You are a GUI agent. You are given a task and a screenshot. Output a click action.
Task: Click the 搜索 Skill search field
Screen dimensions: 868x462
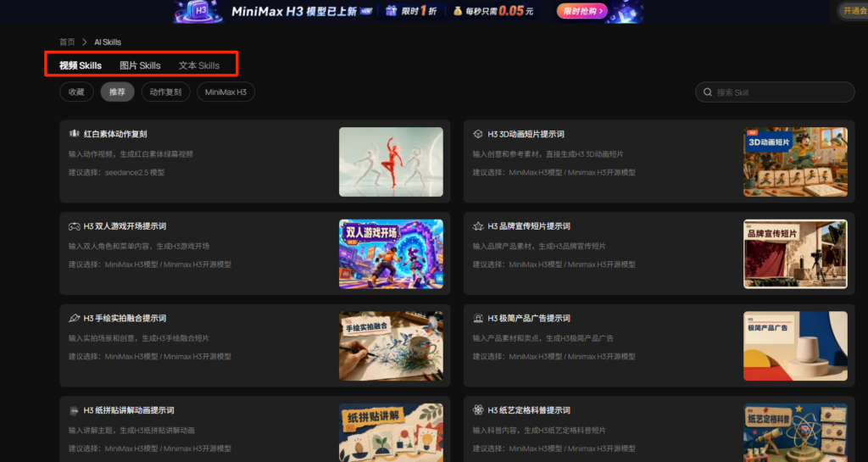pyautogui.click(x=775, y=92)
